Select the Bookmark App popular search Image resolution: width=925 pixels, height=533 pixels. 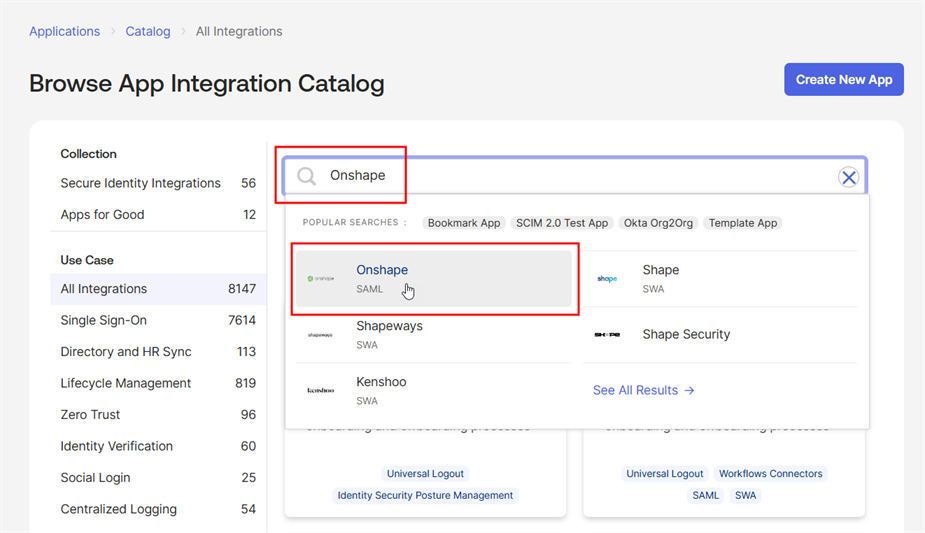464,223
